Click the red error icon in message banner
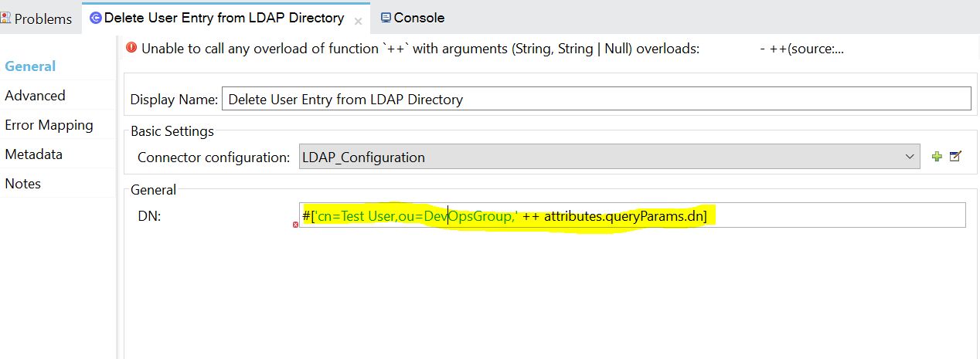The image size is (980, 359). coord(131,48)
